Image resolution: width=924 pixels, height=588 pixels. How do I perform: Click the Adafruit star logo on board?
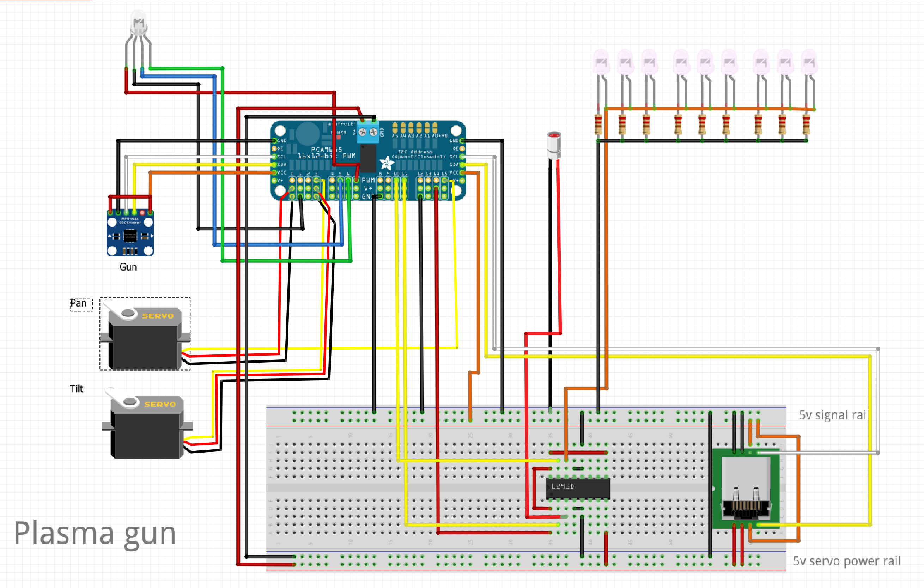[x=387, y=164]
